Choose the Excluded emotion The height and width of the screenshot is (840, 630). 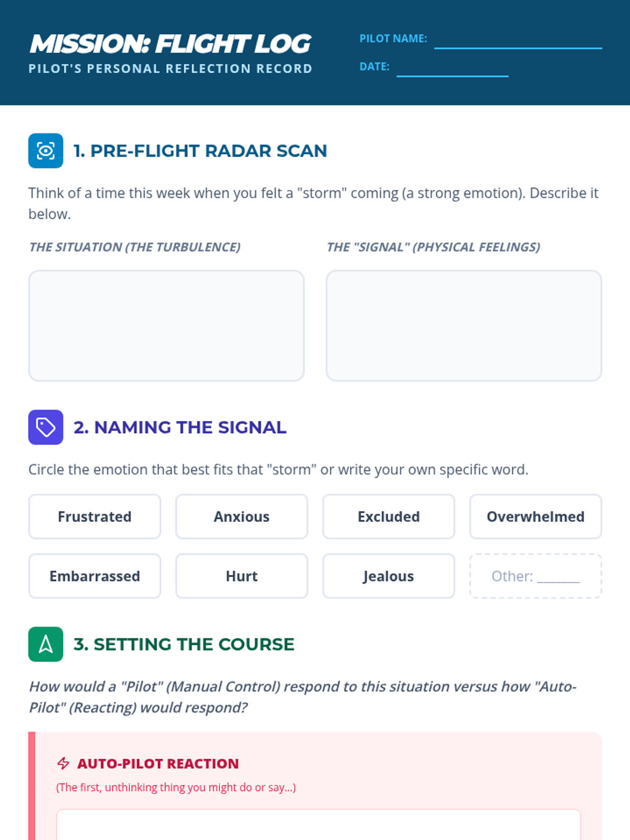(x=388, y=517)
